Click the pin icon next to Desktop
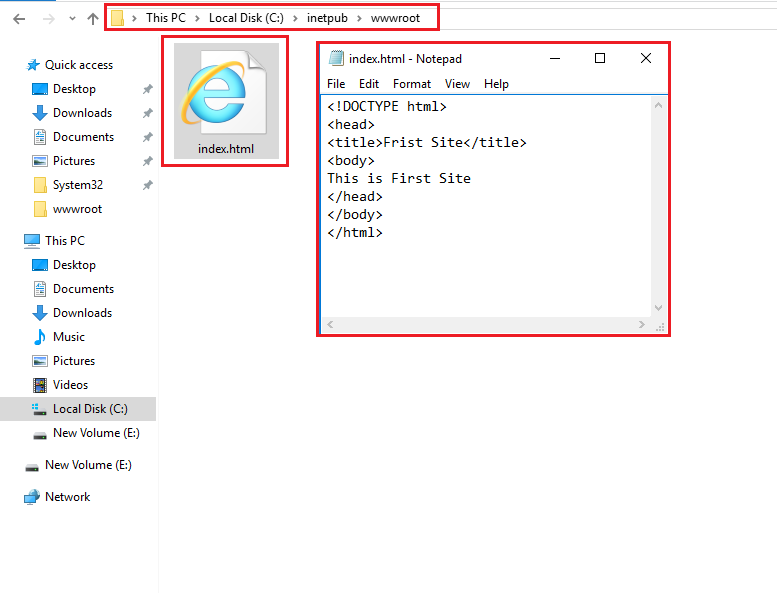The width and height of the screenshot is (777, 593). [x=148, y=89]
